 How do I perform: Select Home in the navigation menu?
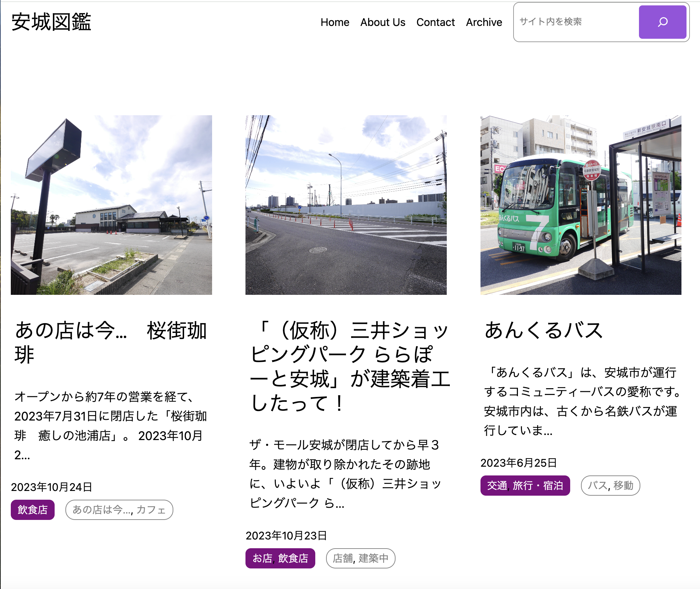click(335, 22)
